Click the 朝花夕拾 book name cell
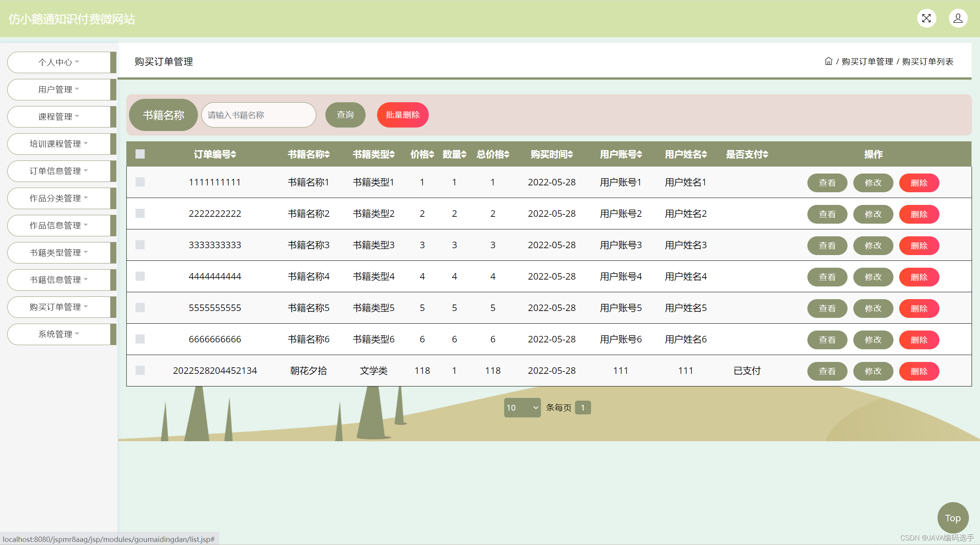 click(x=309, y=370)
